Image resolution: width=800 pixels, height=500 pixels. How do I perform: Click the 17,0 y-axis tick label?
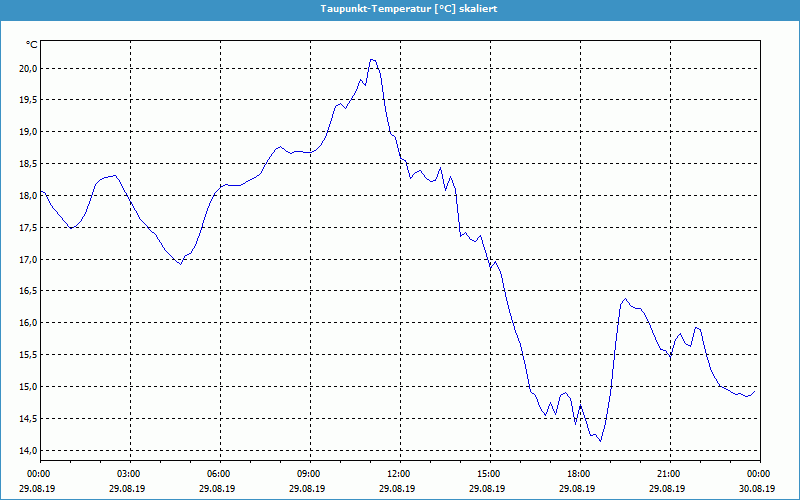coord(26,259)
